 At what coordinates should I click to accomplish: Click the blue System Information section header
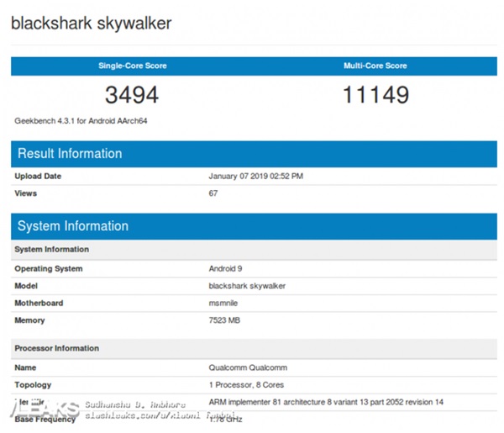tap(254, 226)
